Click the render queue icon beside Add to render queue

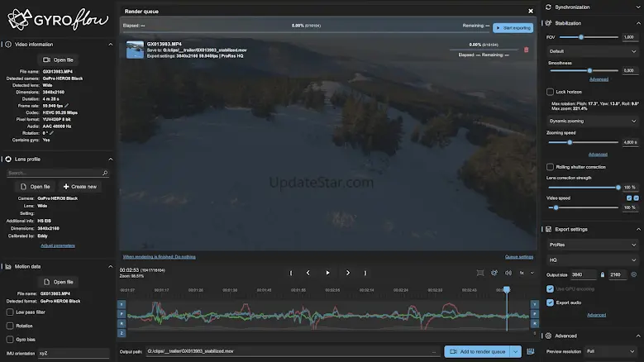(531, 351)
